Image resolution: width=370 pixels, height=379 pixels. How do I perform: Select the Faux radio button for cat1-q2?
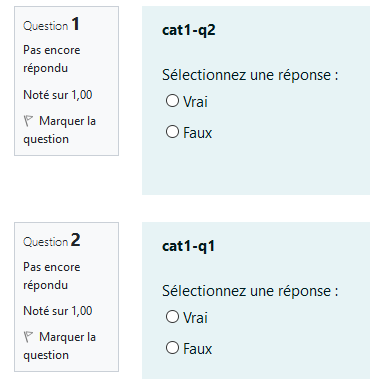pos(172,132)
